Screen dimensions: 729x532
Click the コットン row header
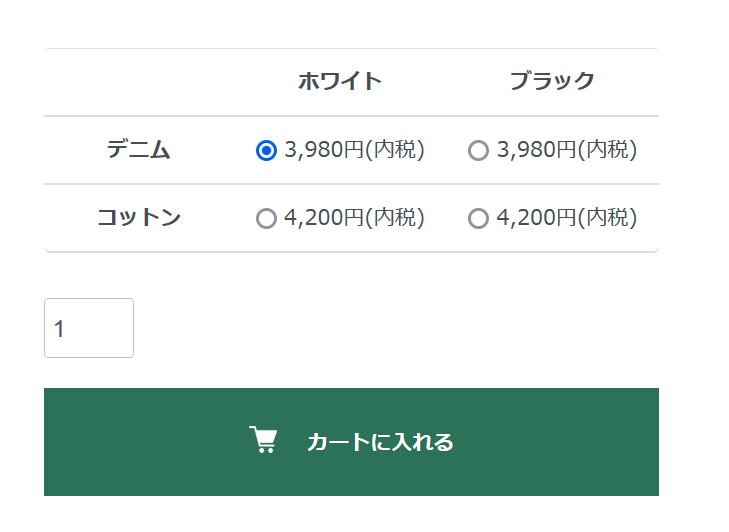point(139,218)
